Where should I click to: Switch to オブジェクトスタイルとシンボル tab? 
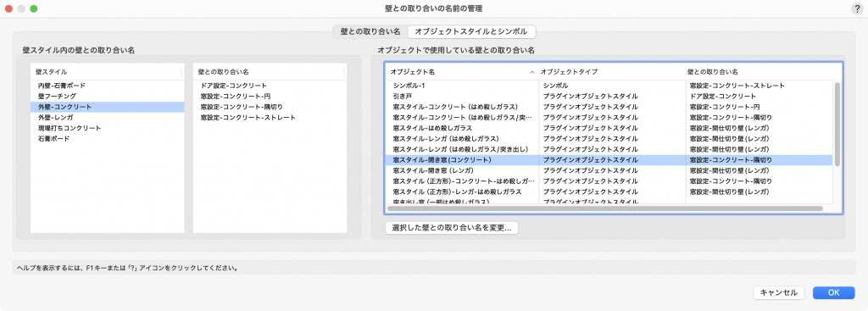coord(471,32)
